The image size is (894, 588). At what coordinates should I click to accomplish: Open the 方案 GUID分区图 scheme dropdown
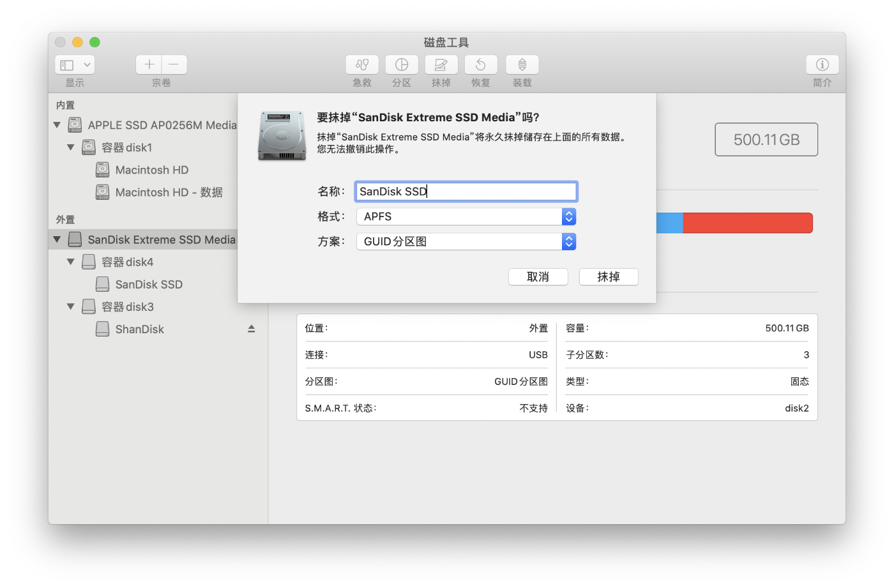pyautogui.click(x=466, y=241)
